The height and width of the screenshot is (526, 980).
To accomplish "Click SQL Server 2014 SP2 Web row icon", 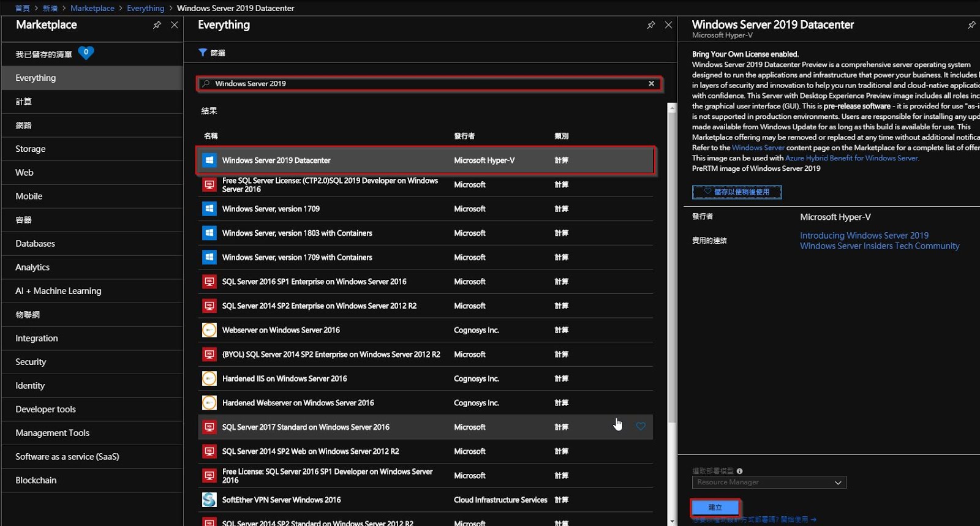I will point(209,451).
